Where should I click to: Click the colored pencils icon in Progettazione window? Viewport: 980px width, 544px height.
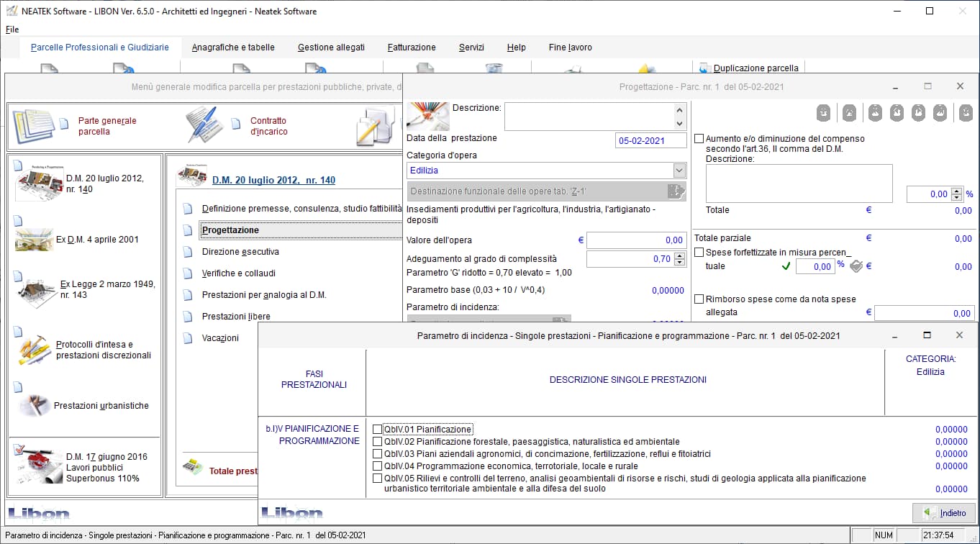coord(427,116)
